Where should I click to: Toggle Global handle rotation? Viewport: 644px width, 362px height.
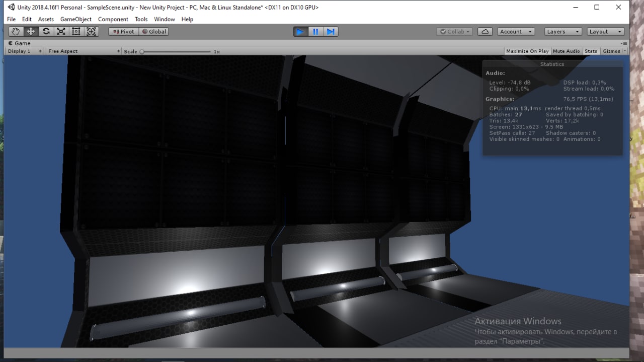(154, 31)
